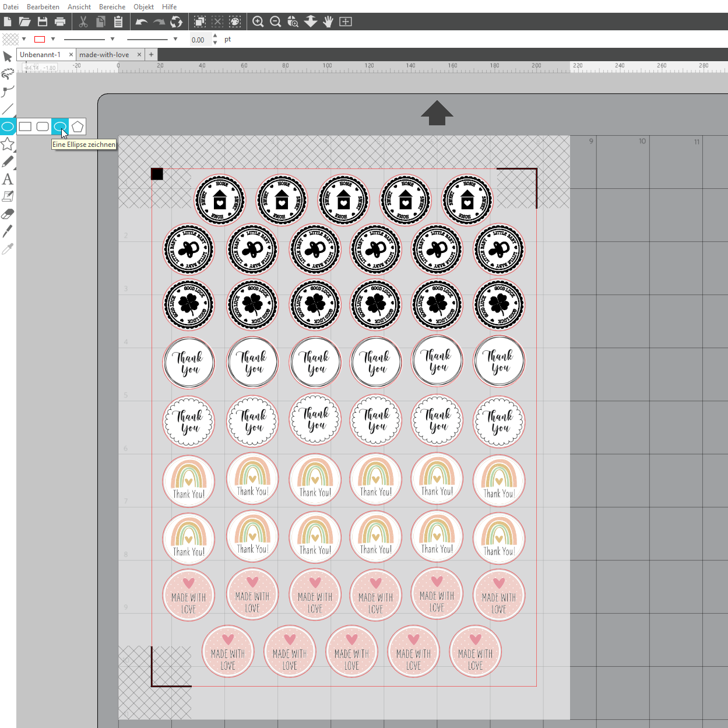Expand the line color dropdown arrow
The image size is (728, 728).
[53, 39]
